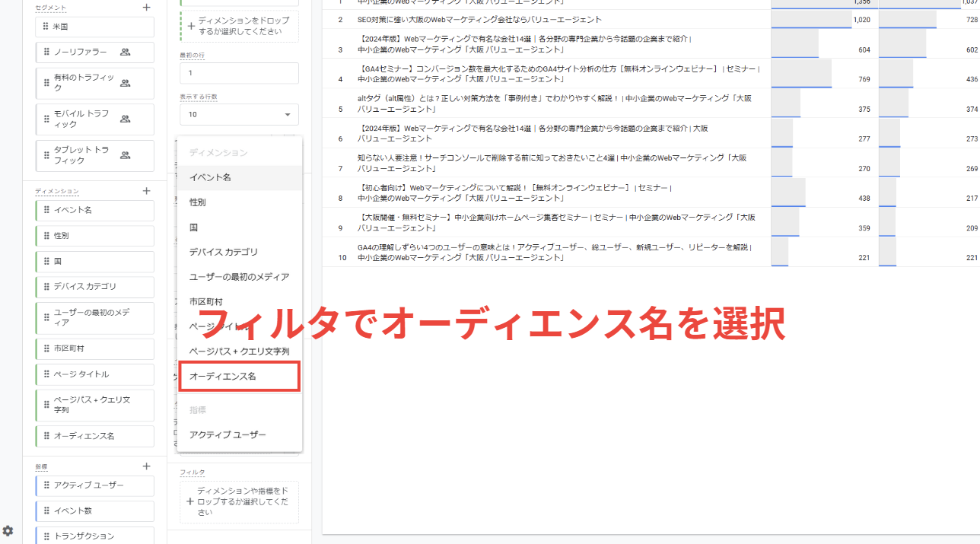Viewport: 980px width, 544px height.
Task: Click the row 9 title about 大阪開催・無料セミナー
Action: click(556, 222)
